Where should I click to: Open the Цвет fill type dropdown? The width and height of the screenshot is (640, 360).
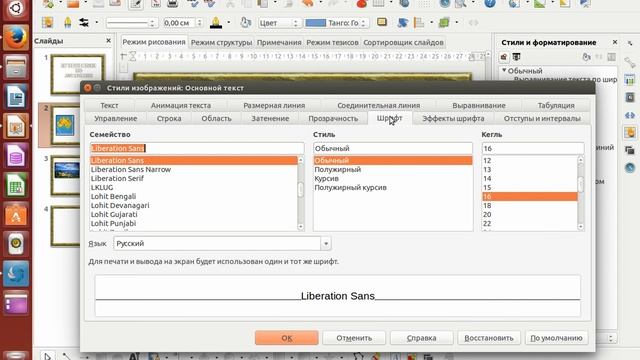coord(280,23)
